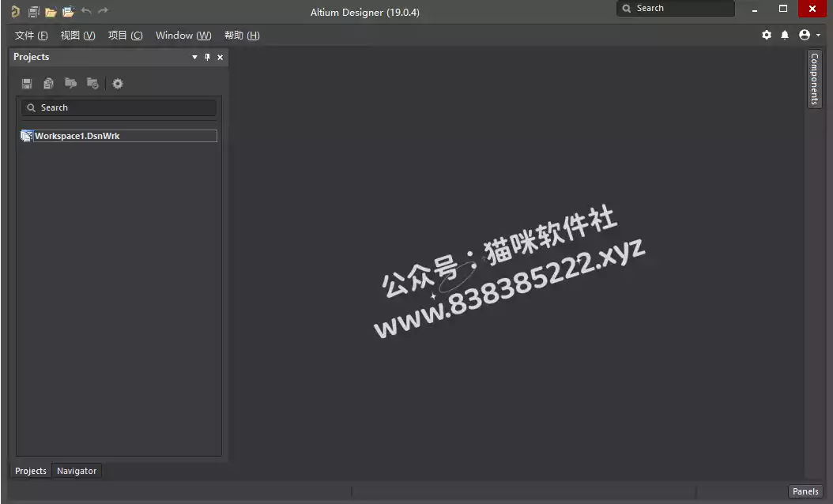Open the 项目 (C) menu

[x=126, y=35]
